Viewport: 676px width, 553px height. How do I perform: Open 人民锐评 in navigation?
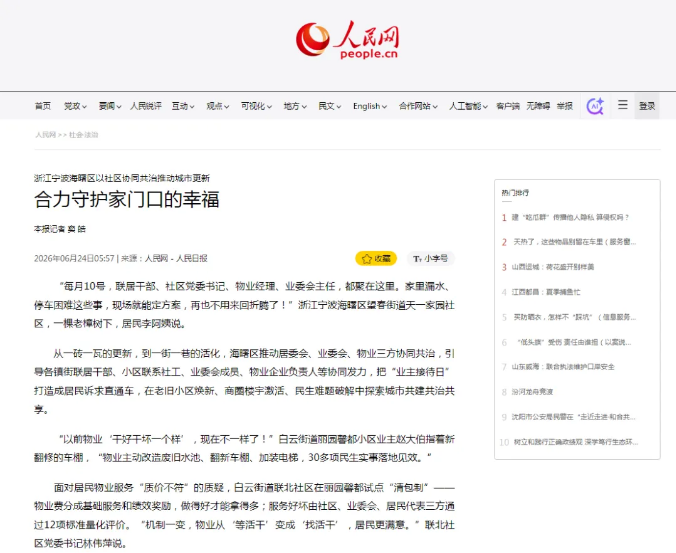[146, 106]
